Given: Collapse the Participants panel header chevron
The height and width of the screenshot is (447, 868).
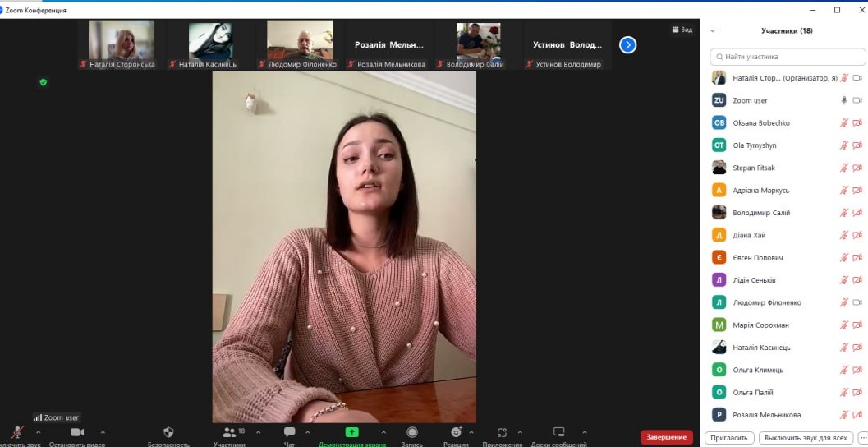Looking at the screenshot, I should [712, 31].
